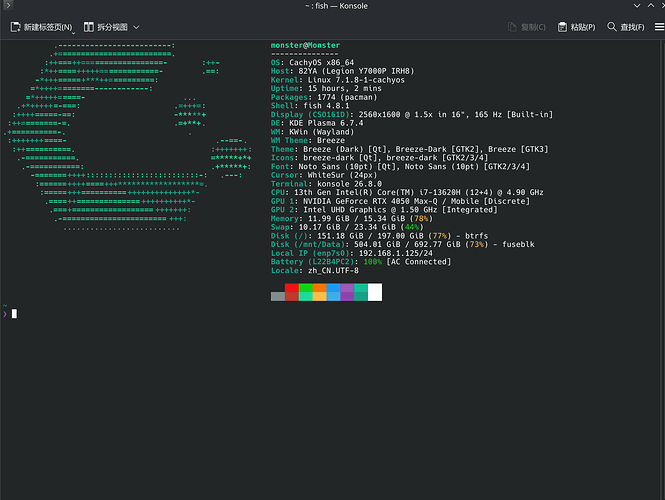Image resolution: width=665 pixels, height=500 pixels.
Task: Click the Shell fish 4.8.1 line
Action: pyautogui.click(x=310, y=106)
